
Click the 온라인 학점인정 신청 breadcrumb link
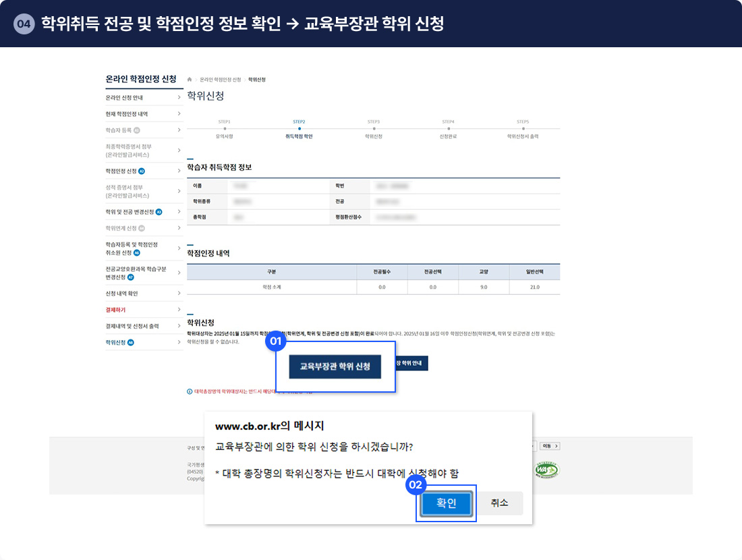(220, 80)
